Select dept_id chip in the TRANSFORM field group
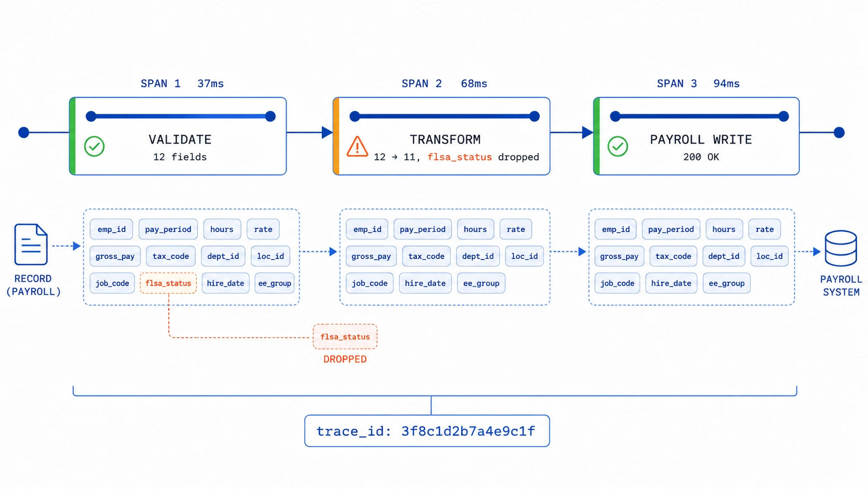 (478, 256)
